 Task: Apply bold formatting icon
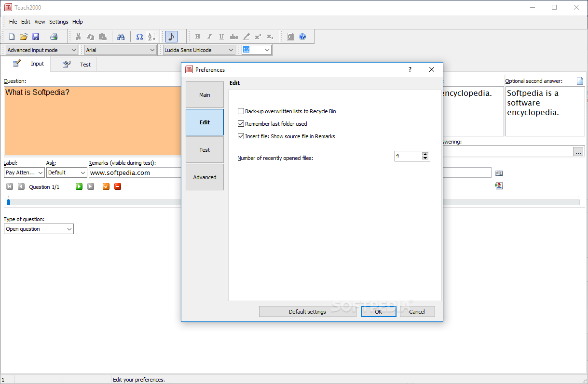pos(197,37)
